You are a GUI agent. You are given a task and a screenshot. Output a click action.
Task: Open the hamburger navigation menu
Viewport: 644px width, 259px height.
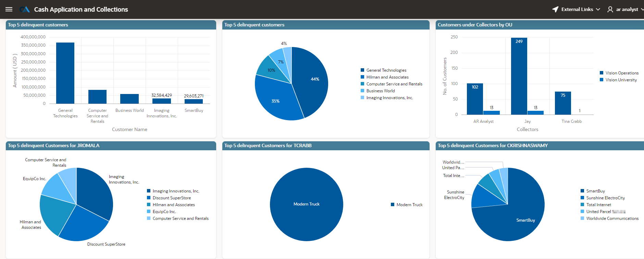(x=9, y=9)
